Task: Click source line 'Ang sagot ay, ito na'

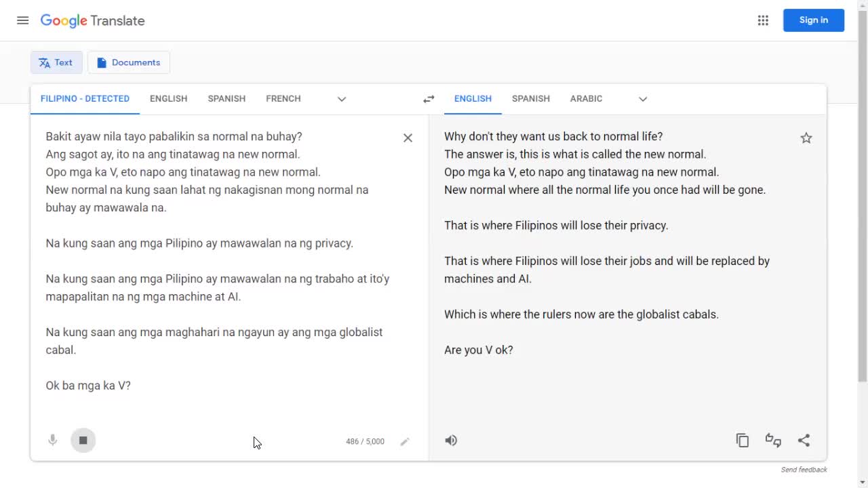Action: pos(173,154)
